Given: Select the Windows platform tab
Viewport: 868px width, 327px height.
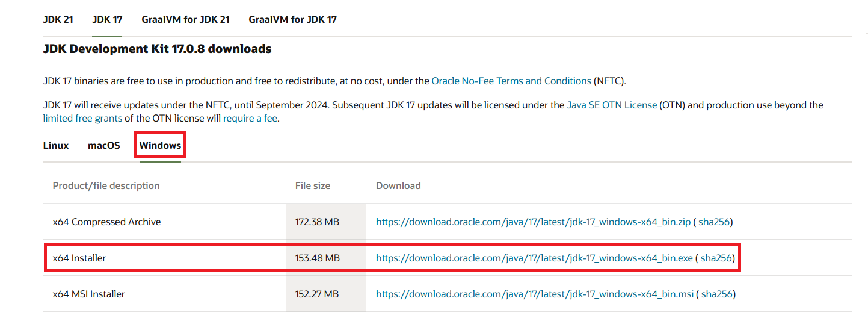Looking at the screenshot, I should [160, 146].
